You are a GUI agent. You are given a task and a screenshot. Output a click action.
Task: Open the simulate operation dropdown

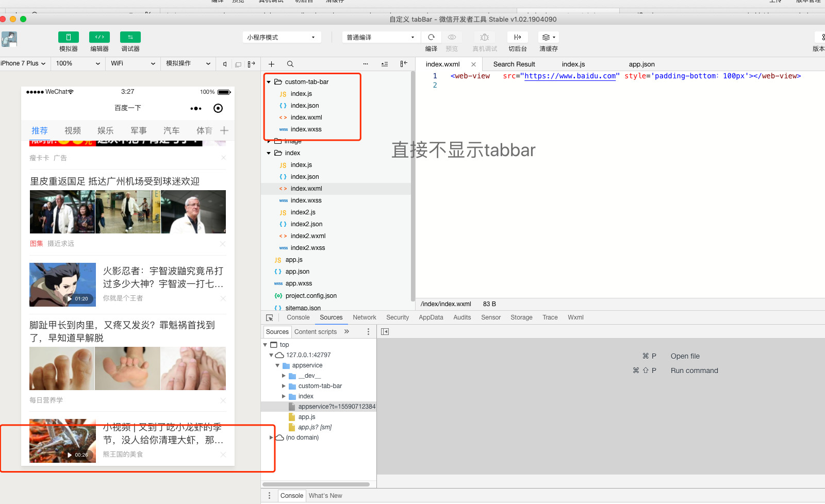pyautogui.click(x=188, y=63)
